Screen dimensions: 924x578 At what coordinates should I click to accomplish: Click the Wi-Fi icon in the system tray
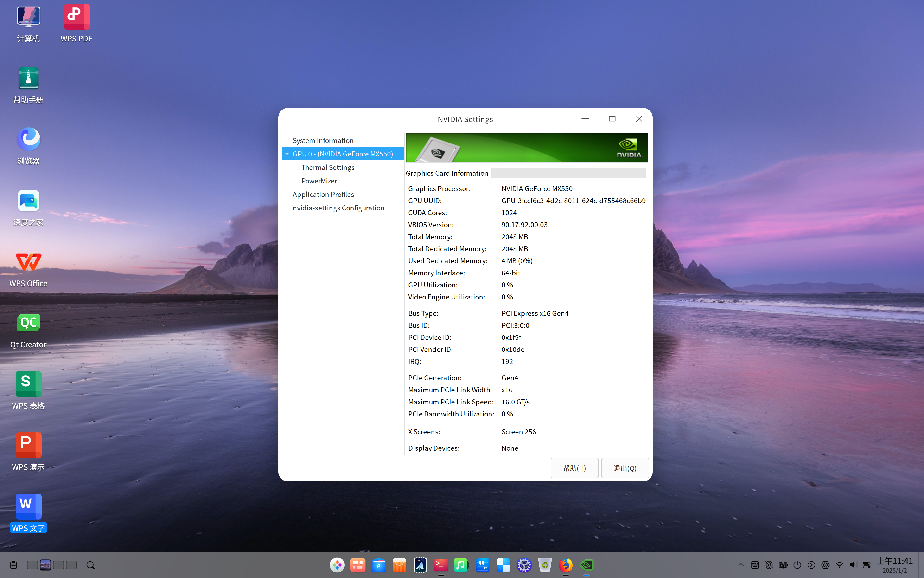tap(839, 565)
